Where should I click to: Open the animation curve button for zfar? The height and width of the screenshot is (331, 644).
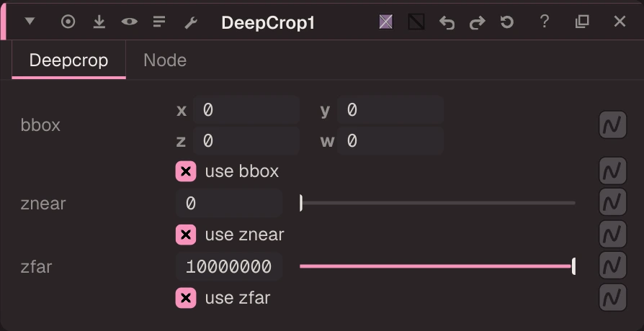coord(612,266)
